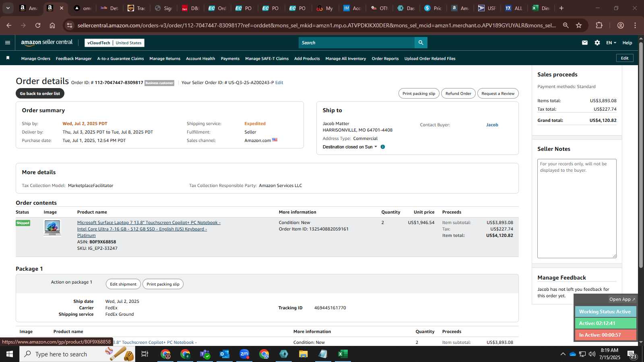Reload the page with browser refresh icon

[38, 25]
